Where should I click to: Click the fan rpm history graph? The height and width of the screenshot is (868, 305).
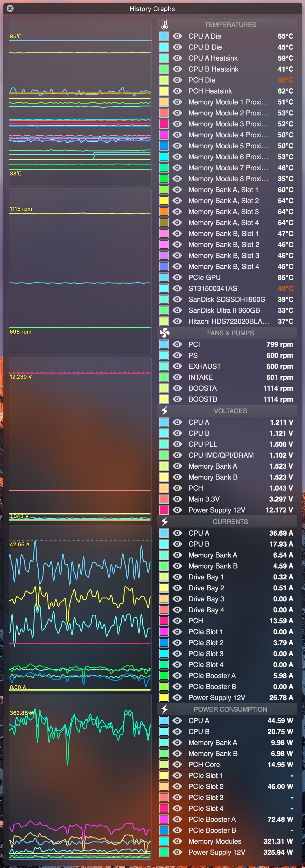[80, 271]
